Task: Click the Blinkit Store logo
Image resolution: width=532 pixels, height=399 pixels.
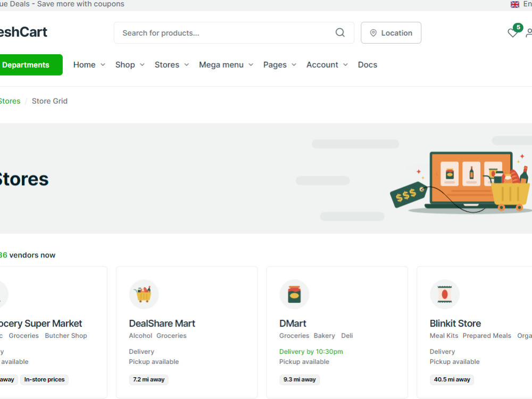Action: pyautogui.click(x=445, y=294)
